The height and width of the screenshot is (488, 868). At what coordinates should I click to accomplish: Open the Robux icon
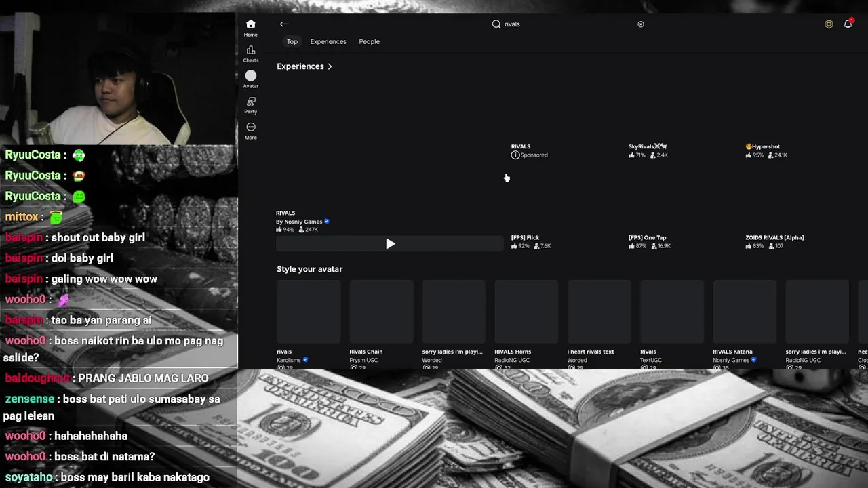coord(829,24)
